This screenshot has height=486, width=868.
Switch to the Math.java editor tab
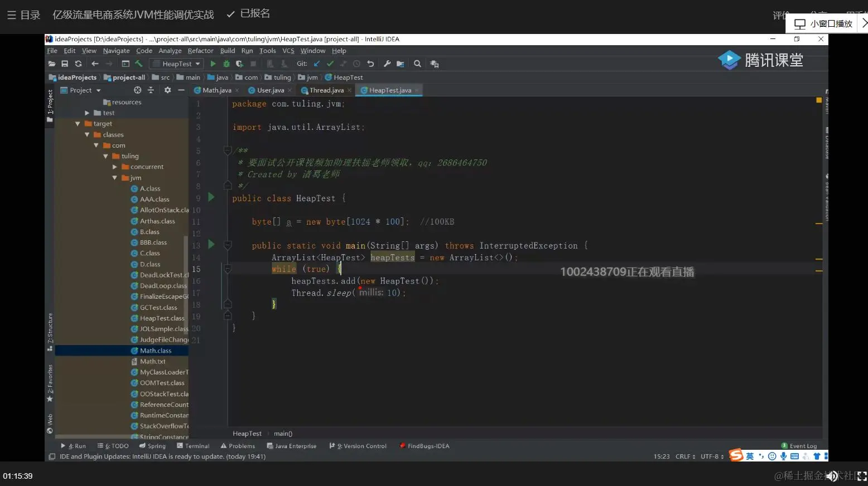pyautogui.click(x=216, y=90)
